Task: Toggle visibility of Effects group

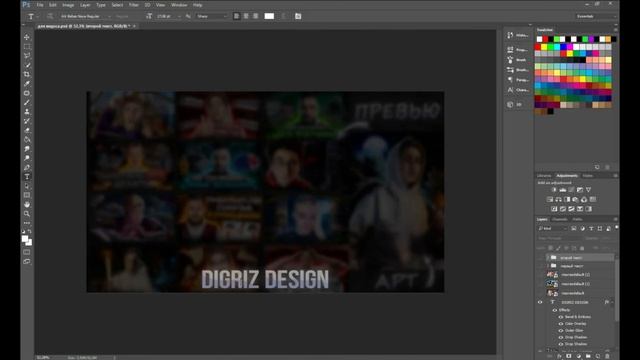Action: pyautogui.click(x=555, y=310)
